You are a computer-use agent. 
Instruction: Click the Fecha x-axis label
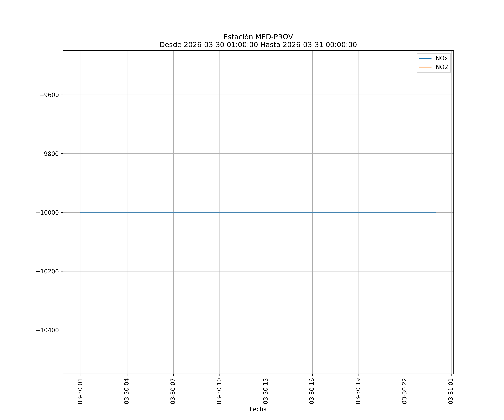(258, 409)
